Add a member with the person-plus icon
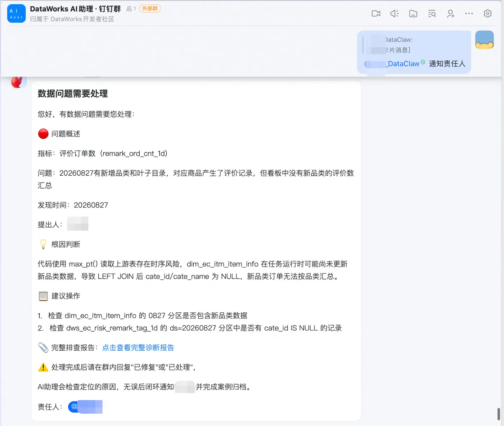This screenshot has width=504, height=426. [450, 14]
